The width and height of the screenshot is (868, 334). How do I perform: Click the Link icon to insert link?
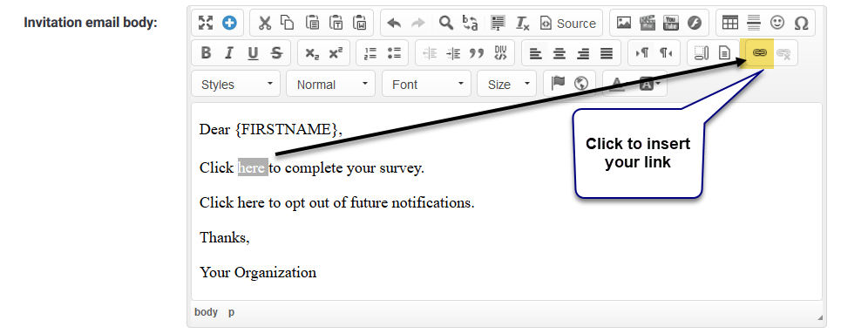click(760, 53)
